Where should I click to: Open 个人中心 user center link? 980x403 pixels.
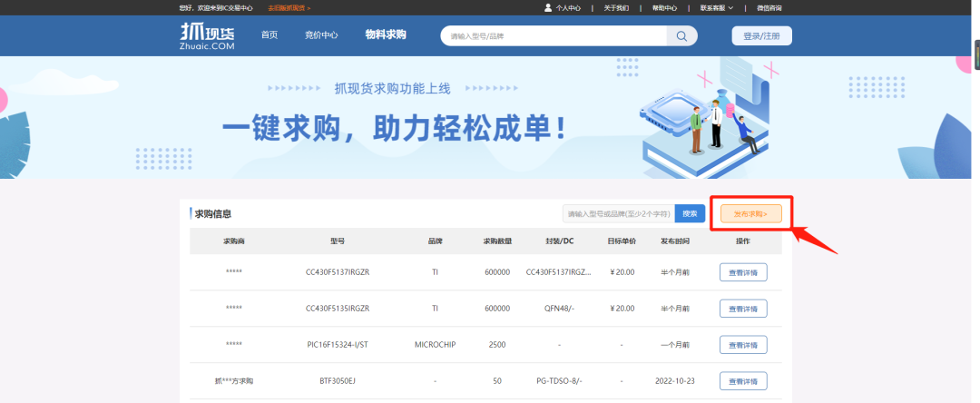point(563,8)
